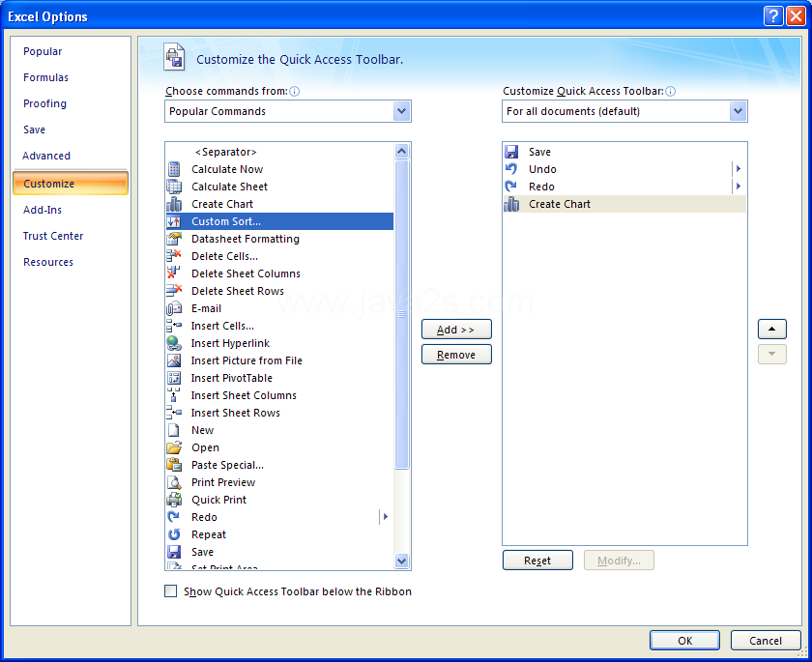Viewport: 812px width, 662px height.
Task: Go to the Save options category
Action: click(34, 130)
